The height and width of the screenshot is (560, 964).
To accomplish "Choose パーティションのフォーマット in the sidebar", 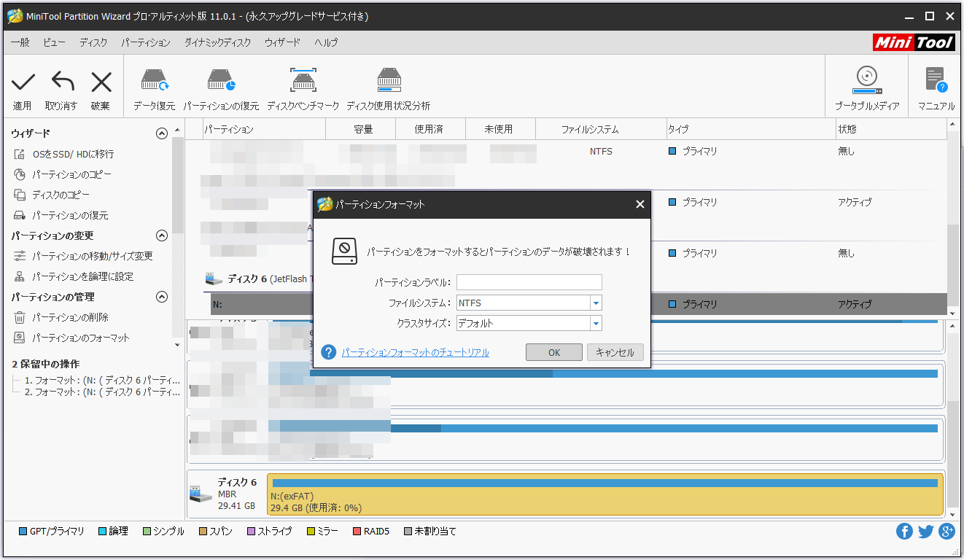I will click(x=81, y=338).
